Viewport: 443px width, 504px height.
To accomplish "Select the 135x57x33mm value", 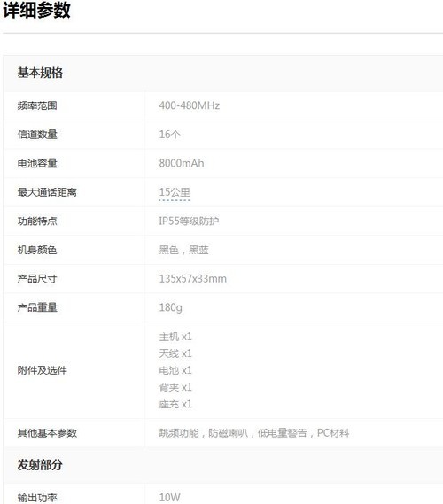I will coord(193,279).
